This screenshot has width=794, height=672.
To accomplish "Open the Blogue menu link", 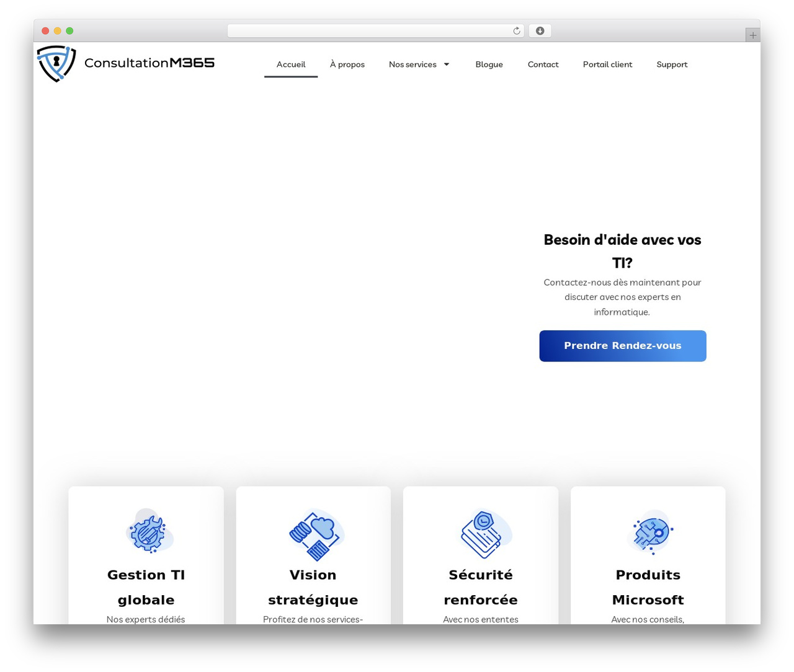I will point(489,64).
